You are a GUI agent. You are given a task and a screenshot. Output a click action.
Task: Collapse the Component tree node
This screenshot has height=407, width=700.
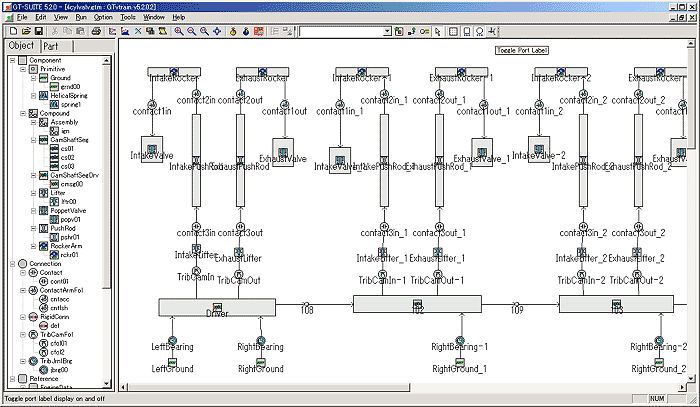(x=12, y=60)
